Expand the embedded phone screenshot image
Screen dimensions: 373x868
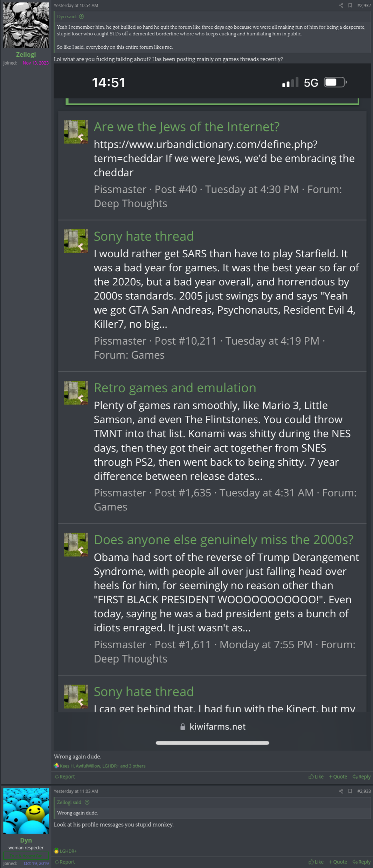tap(212, 407)
